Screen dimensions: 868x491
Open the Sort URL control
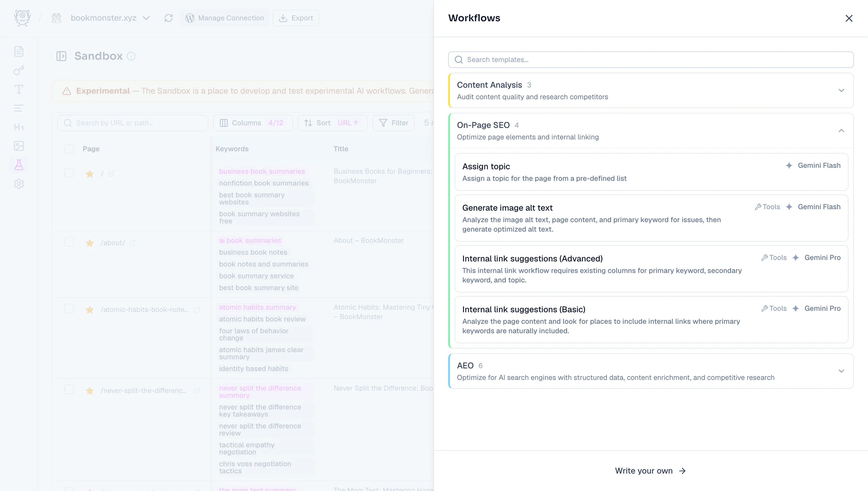coord(332,123)
